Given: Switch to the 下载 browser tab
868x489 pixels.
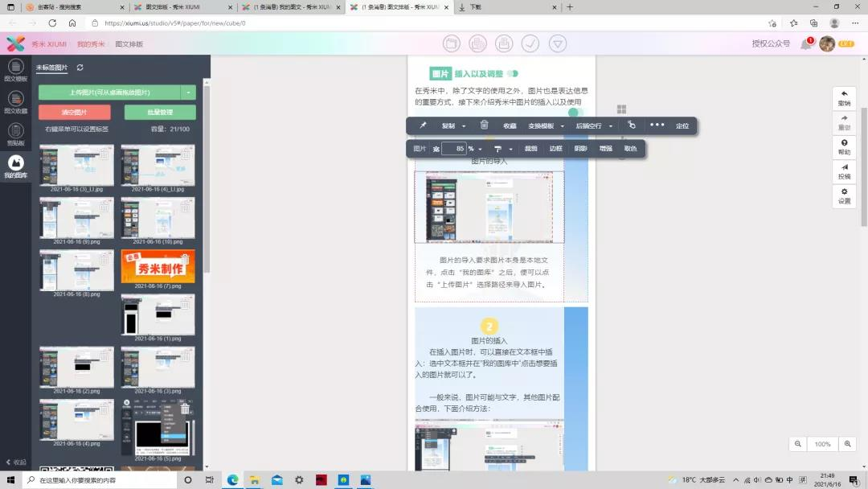Looking at the screenshot, I should point(508,7).
